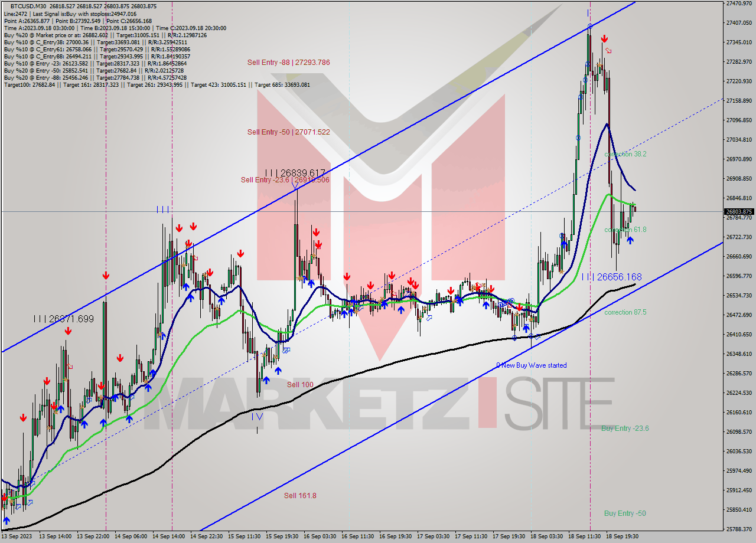The height and width of the screenshot is (543, 756).
Task: Click the 'Target100: 27682.84' targets line
Action: point(157,84)
